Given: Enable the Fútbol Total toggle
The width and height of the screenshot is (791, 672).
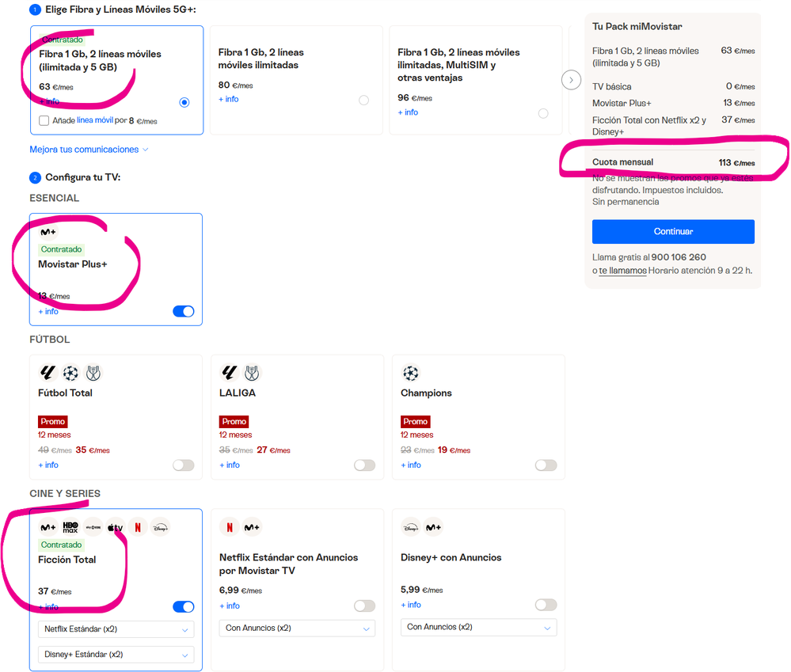Looking at the screenshot, I should point(184,465).
